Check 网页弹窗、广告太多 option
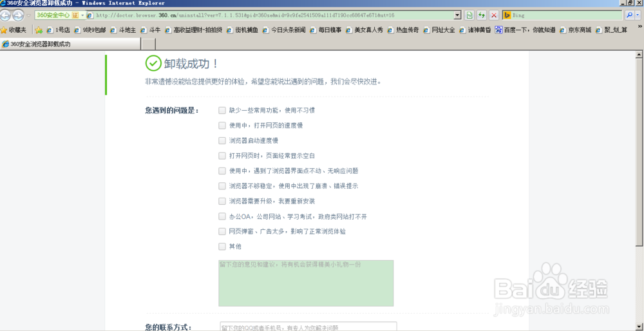This screenshot has width=644, height=331. (222, 231)
